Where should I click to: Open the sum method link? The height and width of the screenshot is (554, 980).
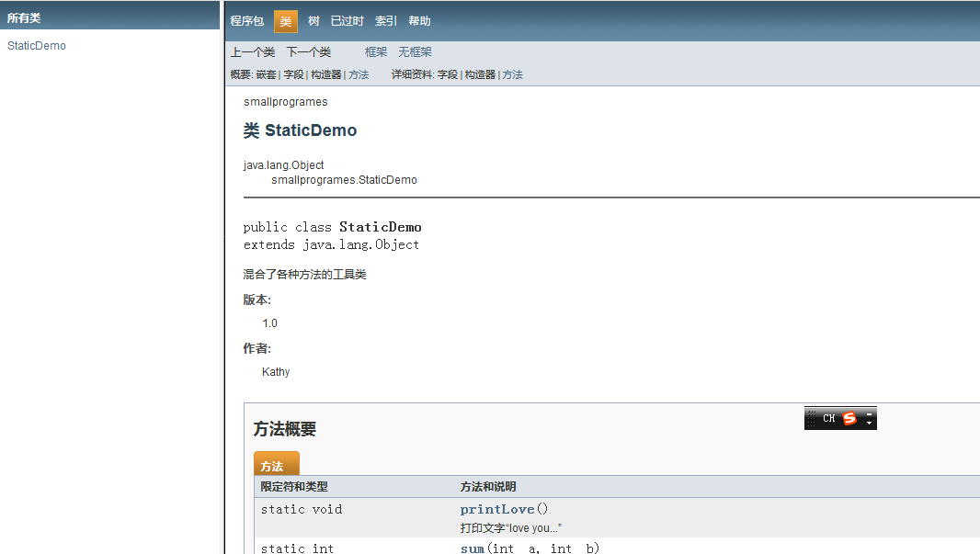(x=473, y=548)
